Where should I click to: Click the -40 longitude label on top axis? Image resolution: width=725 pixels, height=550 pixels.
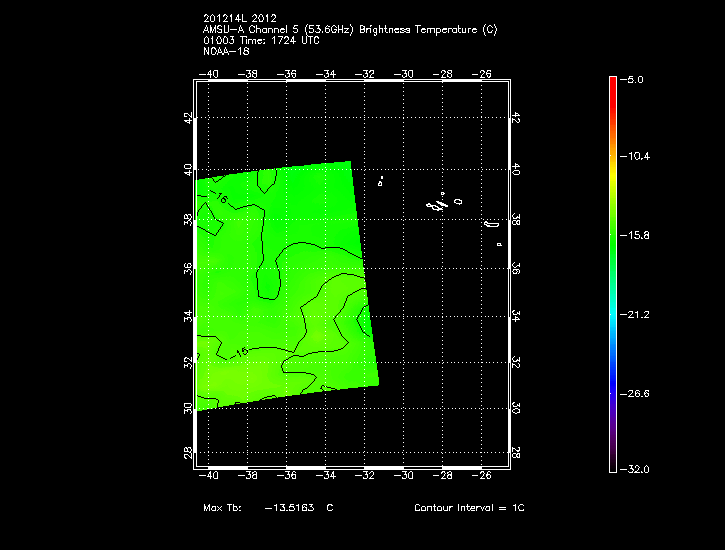point(209,74)
